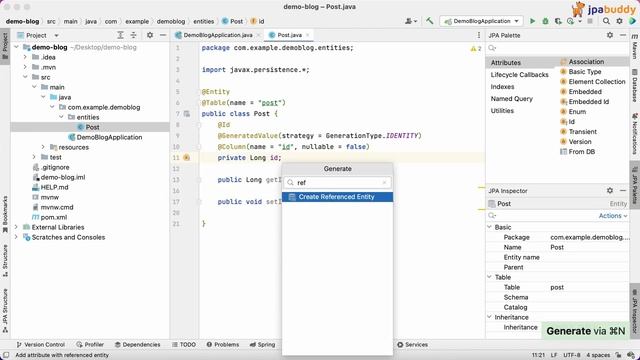Select Create Referenced Entity in Generate popup
Image resolution: width=640 pixels, height=360 pixels.
pyautogui.click(x=337, y=197)
